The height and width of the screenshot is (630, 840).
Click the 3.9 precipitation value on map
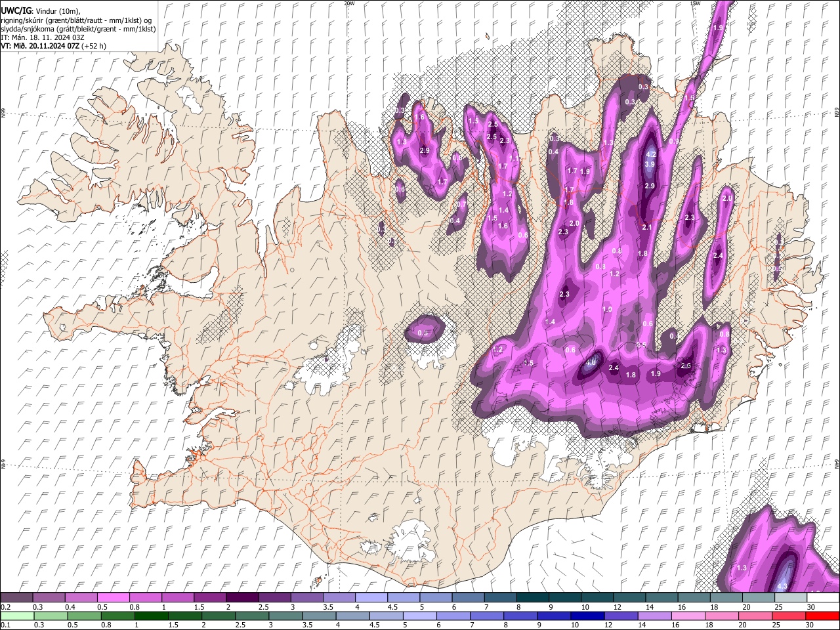pyautogui.click(x=650, y=164)
